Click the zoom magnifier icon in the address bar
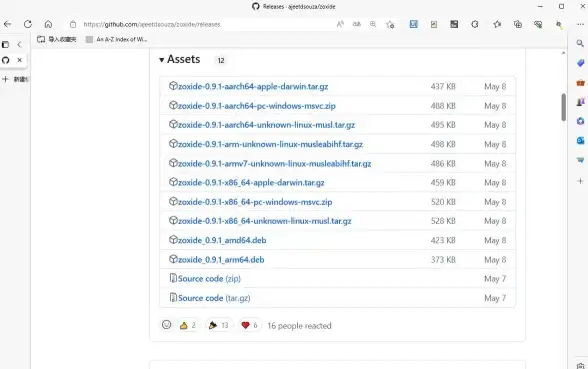Screen dimensions: 588x369 point(373,24)
